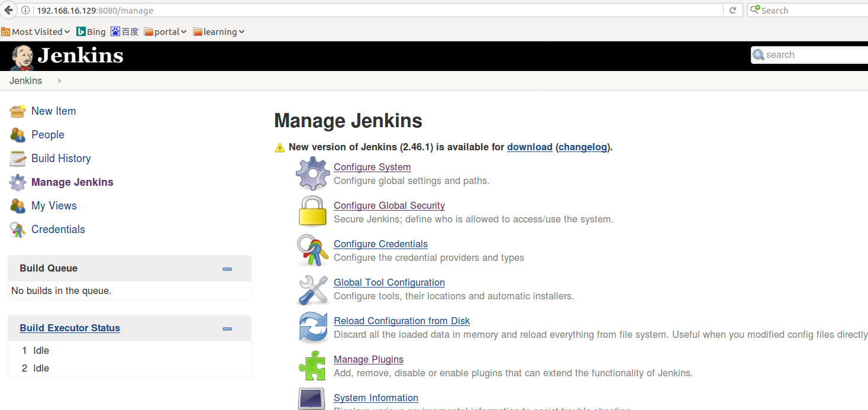This screenshot has height=410, width=868.
Task: Click the Manage Jenkins page heading
Action: [x=348, y=121]
